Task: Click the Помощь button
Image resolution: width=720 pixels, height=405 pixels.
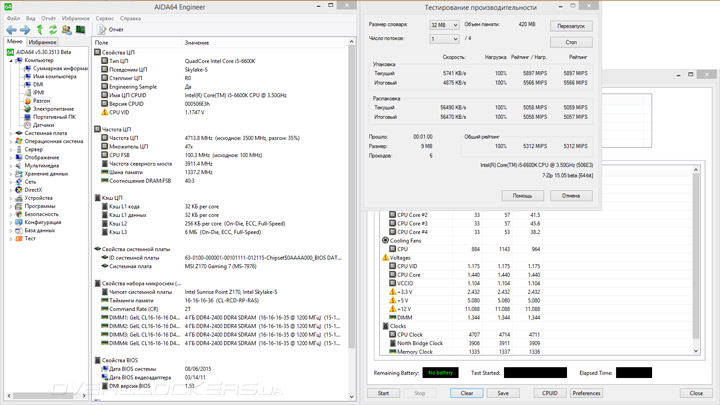Action: click(x=522, y=196)
